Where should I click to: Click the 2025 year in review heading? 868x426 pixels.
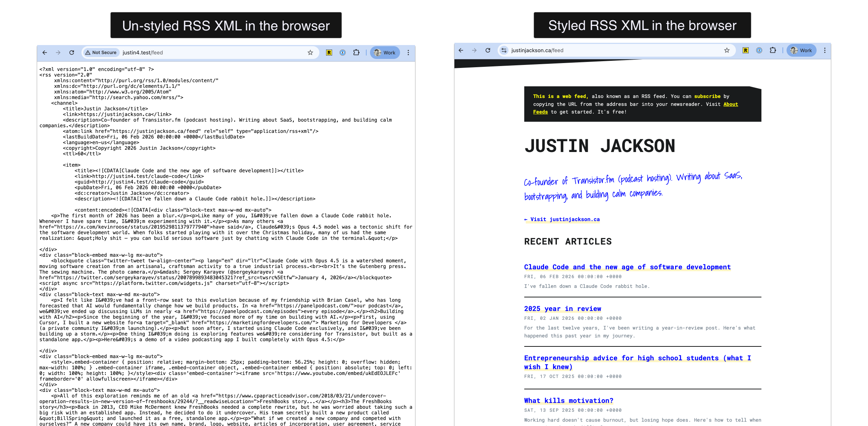563,309
